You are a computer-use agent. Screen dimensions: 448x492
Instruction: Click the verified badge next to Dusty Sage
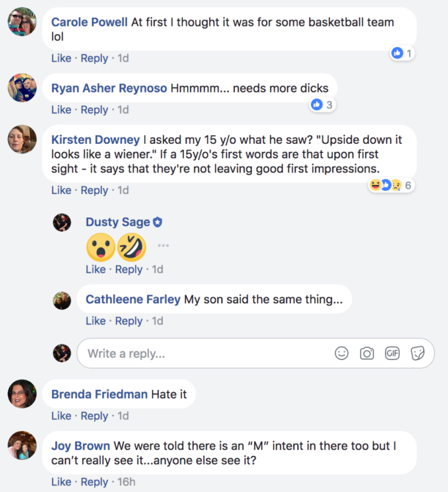coord(157,223)
